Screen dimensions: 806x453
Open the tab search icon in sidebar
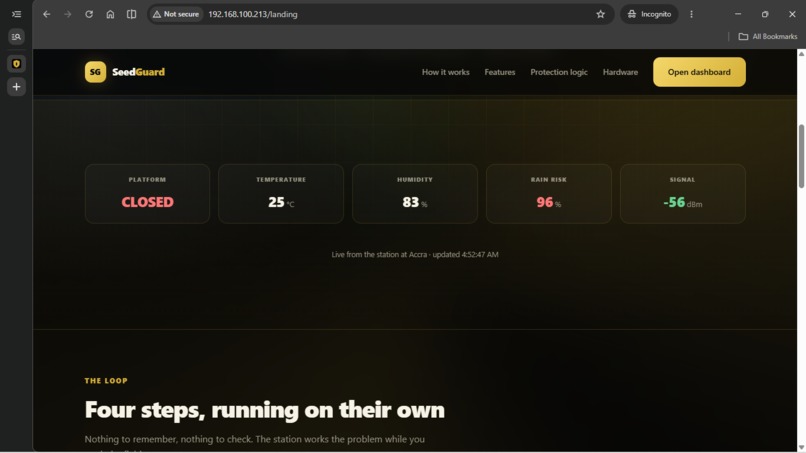point(16,37)
